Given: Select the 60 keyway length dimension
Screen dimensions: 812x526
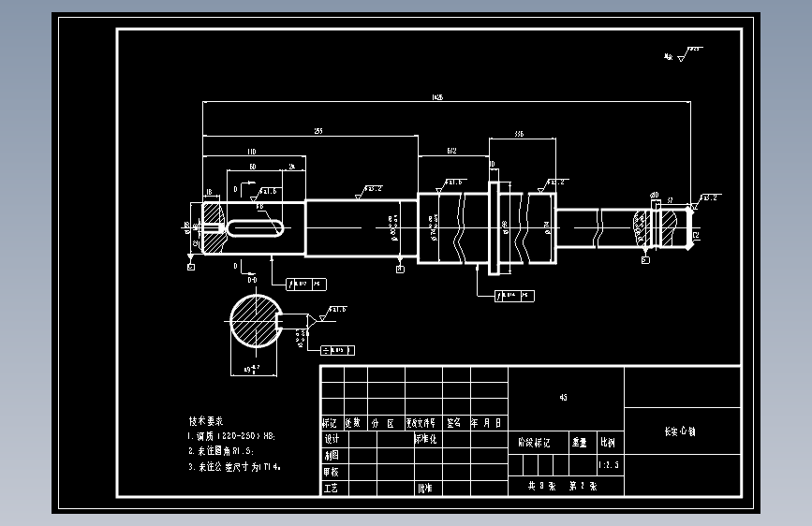Looking at the screenshot, I should (x=253, y=167).
